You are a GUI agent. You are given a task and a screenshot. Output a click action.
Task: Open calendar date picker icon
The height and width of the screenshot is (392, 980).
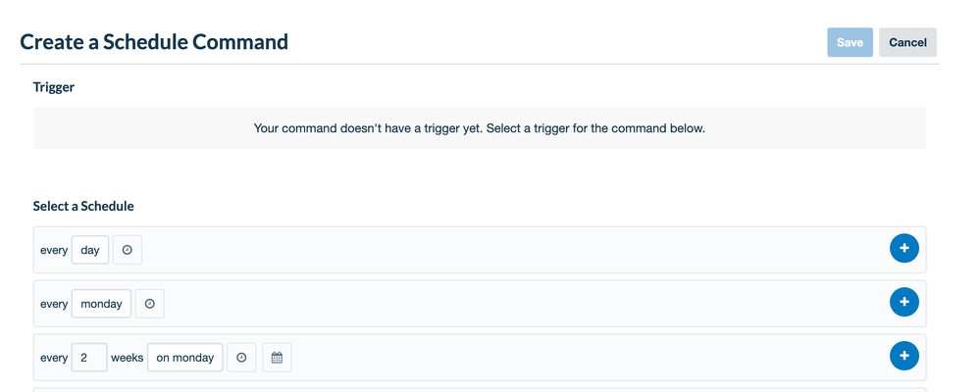(x=277, y=358)
